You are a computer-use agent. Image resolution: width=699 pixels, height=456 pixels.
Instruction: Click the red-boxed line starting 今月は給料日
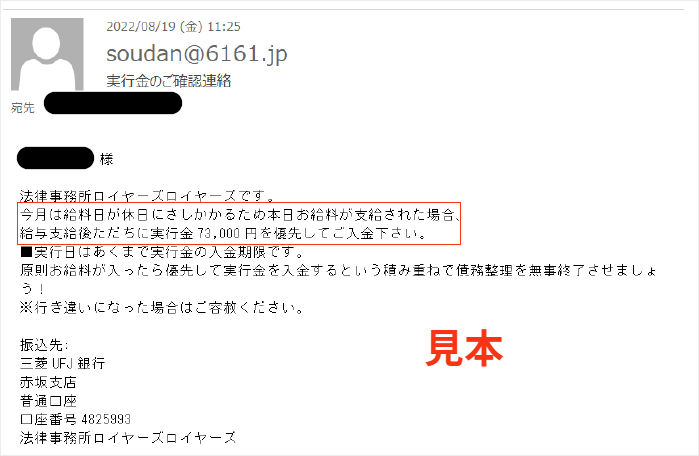click(x=239, y=214)
